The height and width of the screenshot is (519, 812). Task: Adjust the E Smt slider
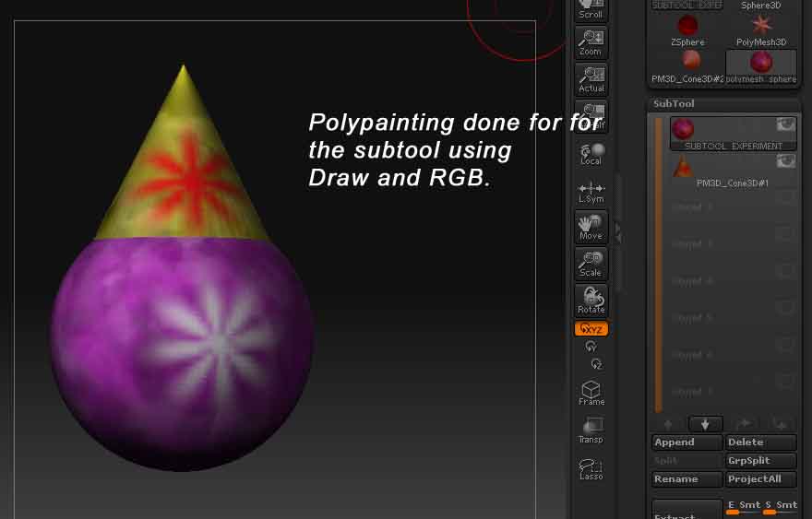[743, 507]
